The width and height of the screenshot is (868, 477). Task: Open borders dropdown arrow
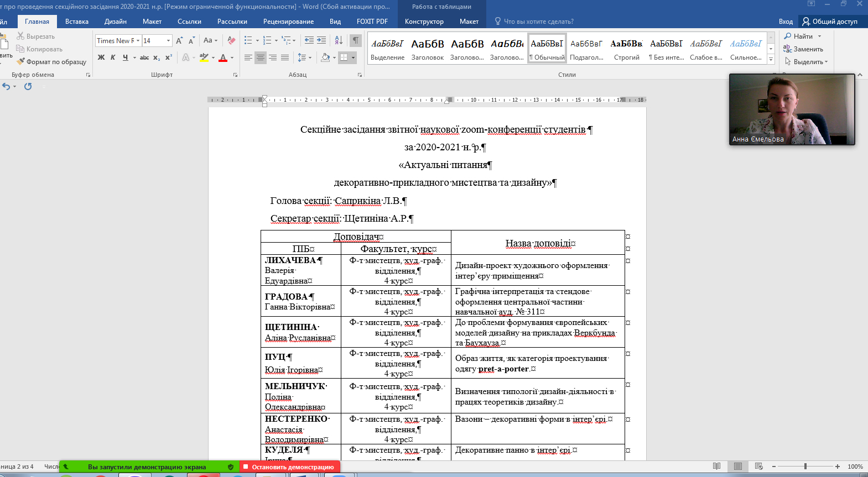(x=353, y=57)
